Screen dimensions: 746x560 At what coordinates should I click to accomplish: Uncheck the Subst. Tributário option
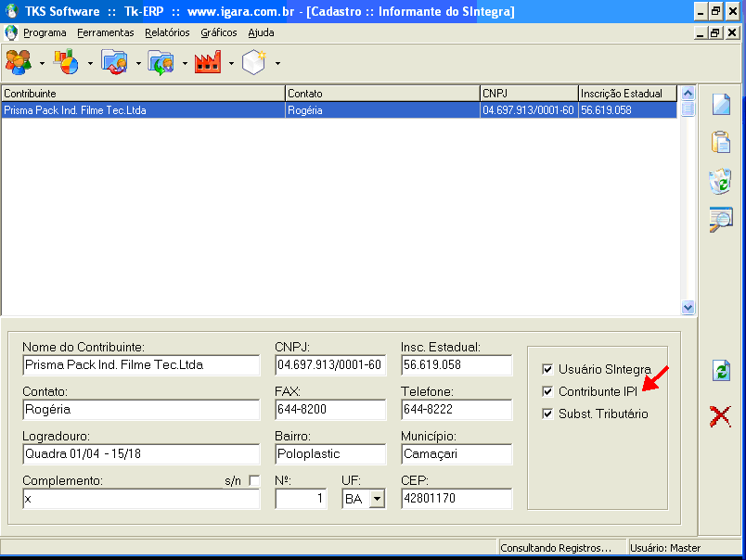coord(547,414)
